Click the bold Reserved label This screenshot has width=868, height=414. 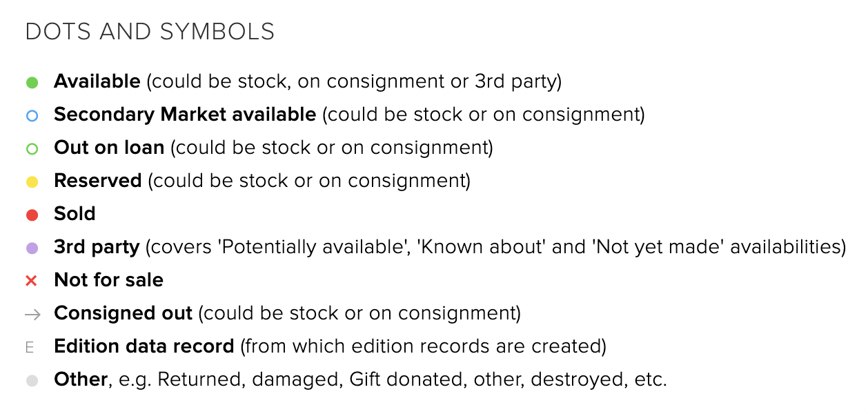click(x=97, y=181)
